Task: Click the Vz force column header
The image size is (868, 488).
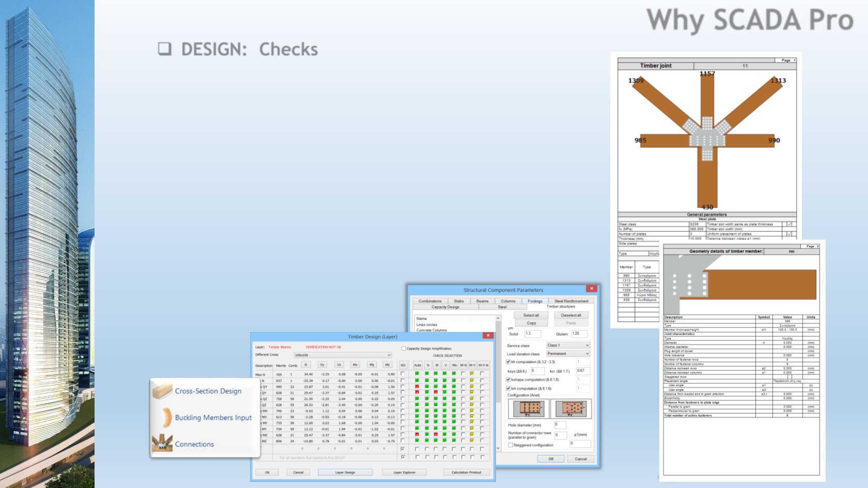Action: [338, 365]
